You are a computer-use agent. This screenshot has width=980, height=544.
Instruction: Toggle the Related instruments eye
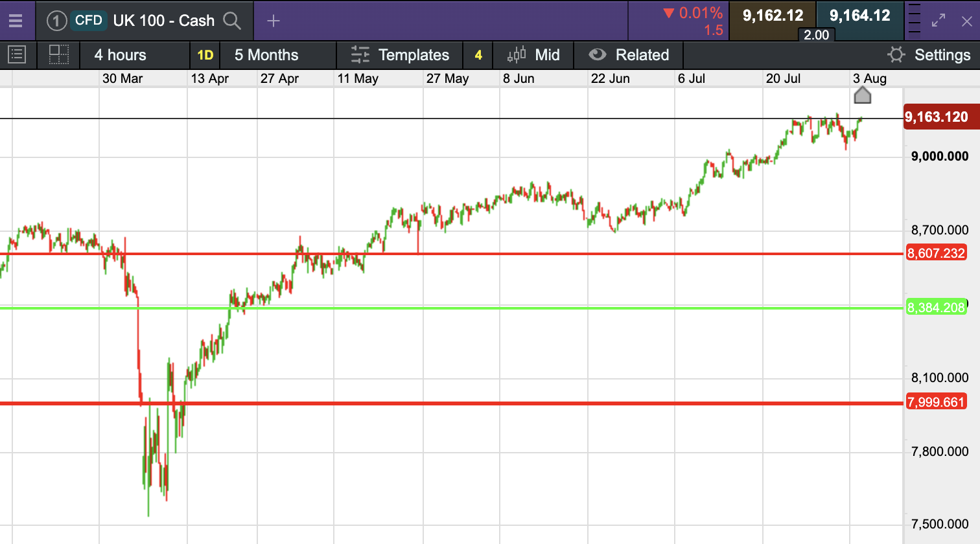coord(597,55)
